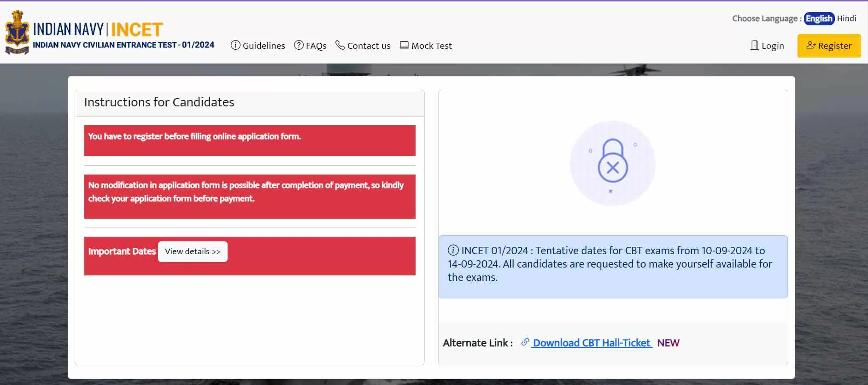Image resolution: width=868 pixels, height=385 pixels.
Task: Click the Mock Test laptop icon
Action: coord(404,45)
